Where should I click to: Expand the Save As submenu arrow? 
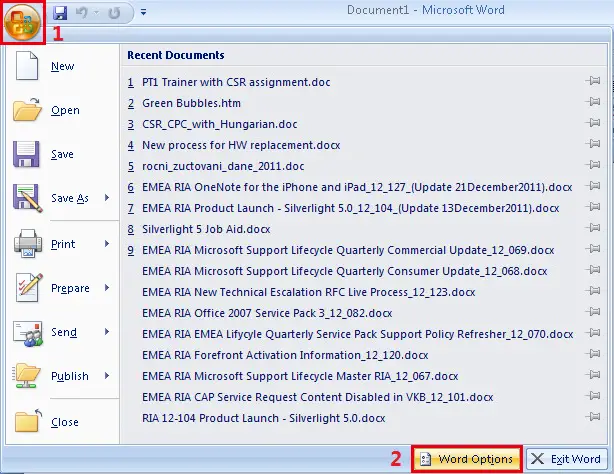click(x=107, y=197)
